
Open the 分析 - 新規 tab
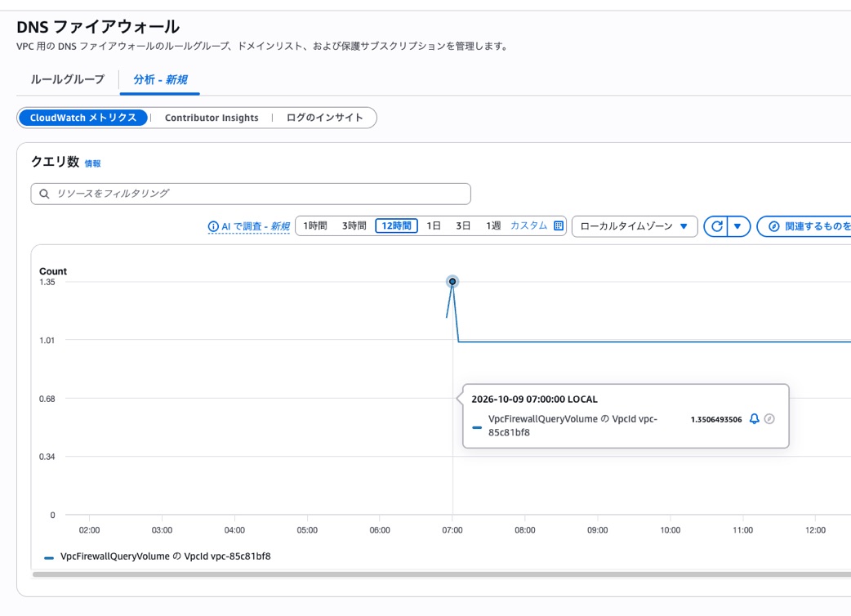pyautogui.click(x=160, y=80)
